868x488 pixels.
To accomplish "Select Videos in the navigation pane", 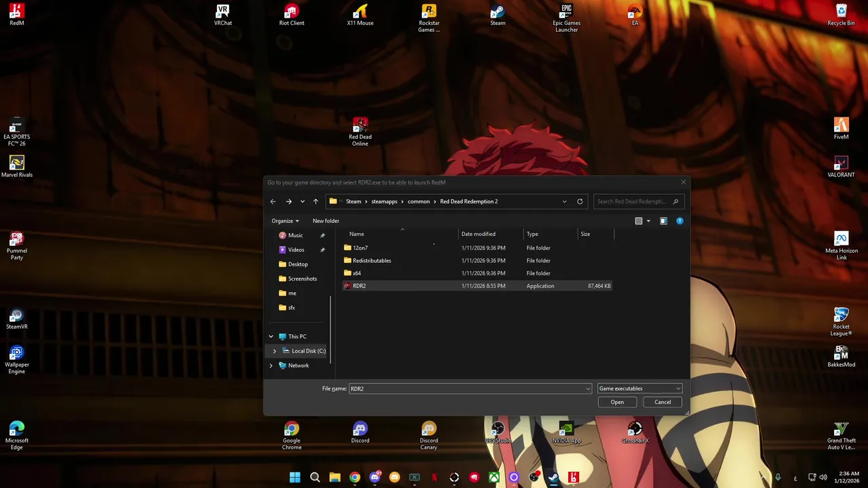I will click(x=296, y=250).
